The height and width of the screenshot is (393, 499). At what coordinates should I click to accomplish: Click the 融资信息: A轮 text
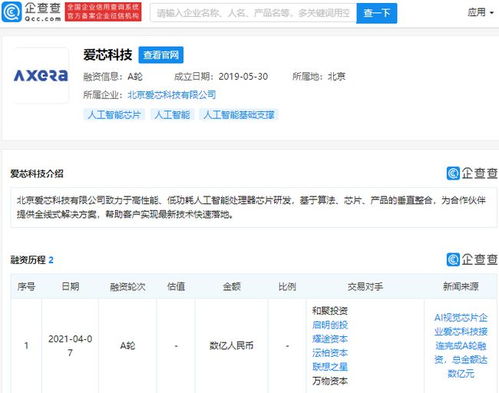click(113, 77)
